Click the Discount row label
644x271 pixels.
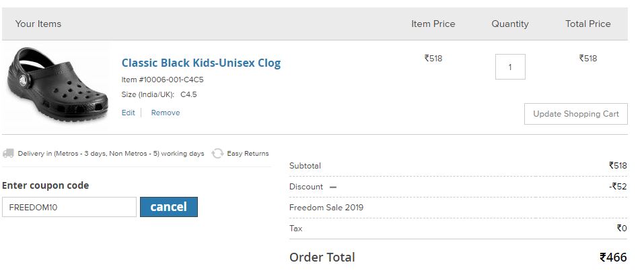[306, 187]
